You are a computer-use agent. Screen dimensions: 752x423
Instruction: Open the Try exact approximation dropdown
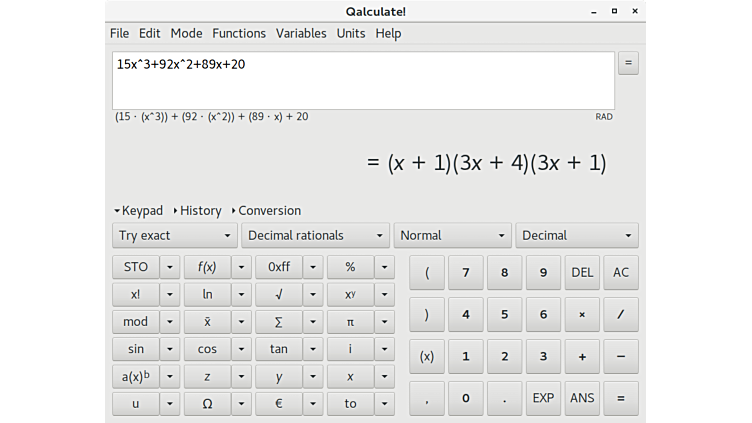pos(174,236)
